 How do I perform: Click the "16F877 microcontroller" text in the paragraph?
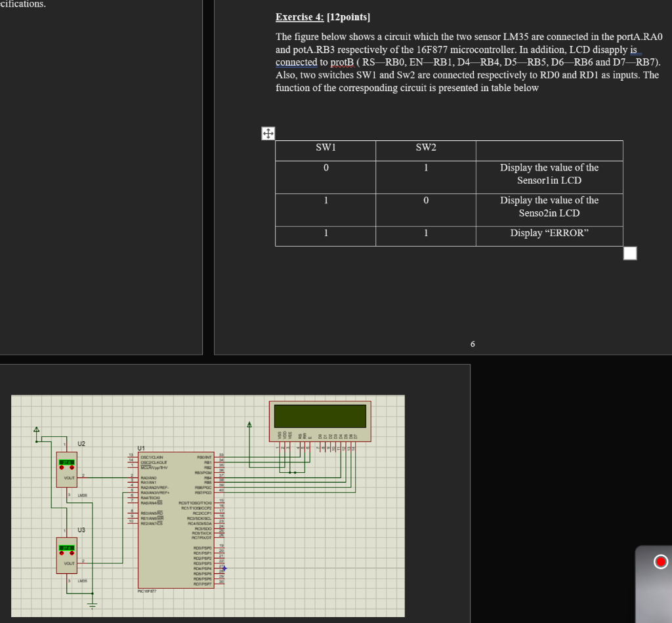467,50
